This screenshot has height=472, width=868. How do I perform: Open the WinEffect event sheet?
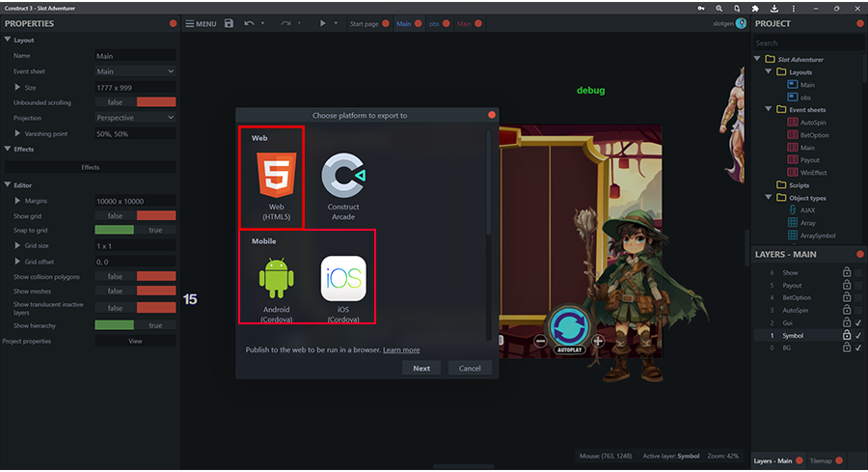[813, 173]
